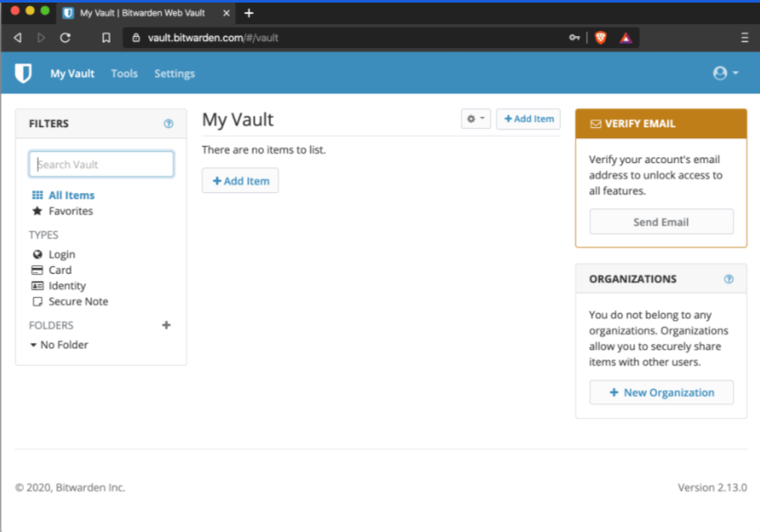This screenshot has width=760, height=532.
Task: Show Favorites items
Action: 70,211
